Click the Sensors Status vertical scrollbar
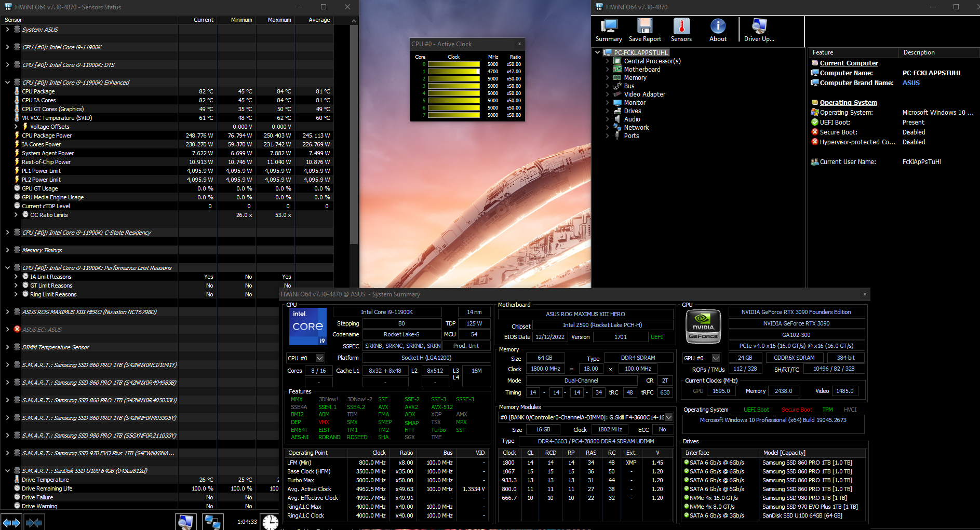The width and height of the screenshot is (980, 530). (x=354, y=134)
